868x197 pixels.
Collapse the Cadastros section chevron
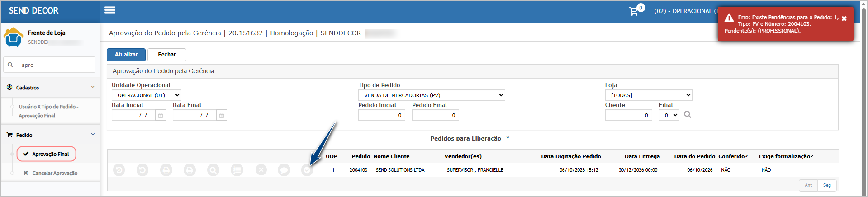pyautogui.click(x=93, y=87)
